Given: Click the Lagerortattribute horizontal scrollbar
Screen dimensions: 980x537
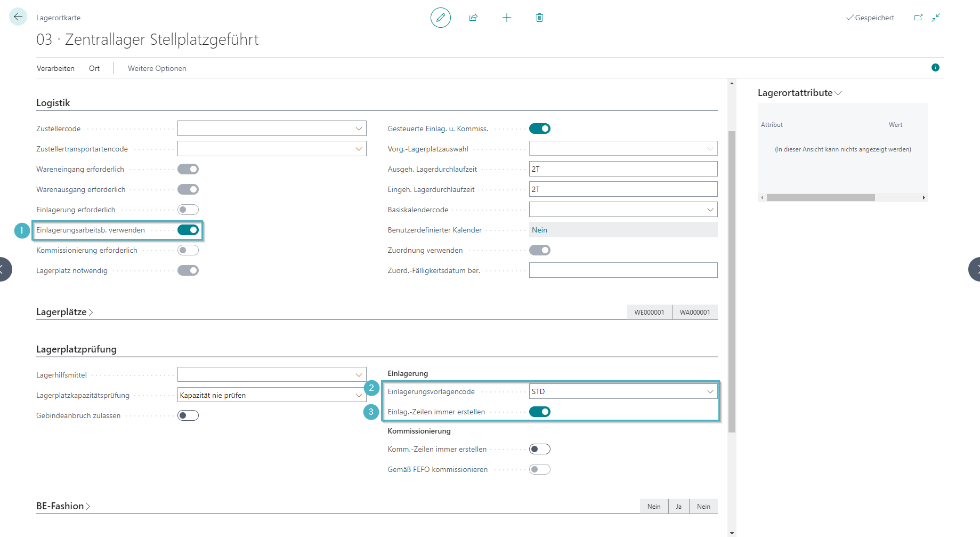Looking at the screenshot, I should (821, 197).
